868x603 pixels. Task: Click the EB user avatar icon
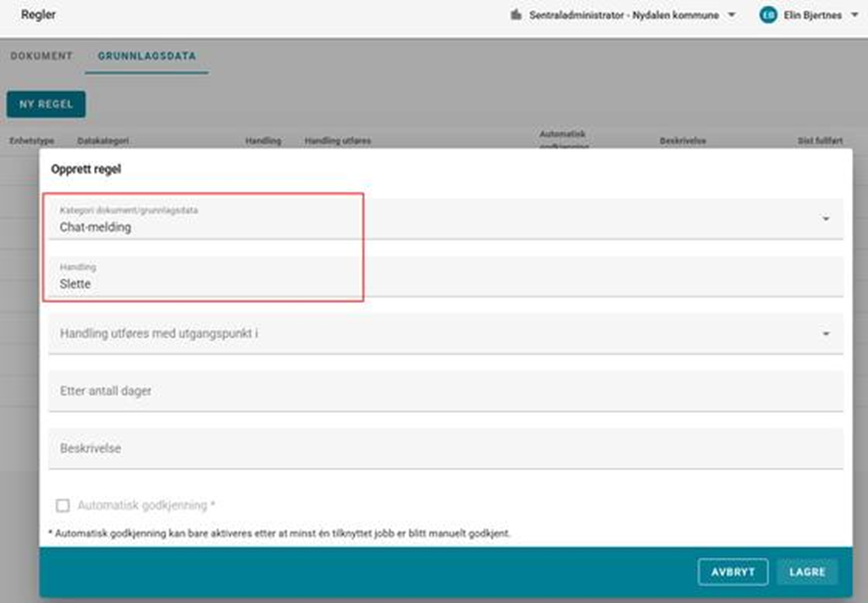click(x=767, y=16)
